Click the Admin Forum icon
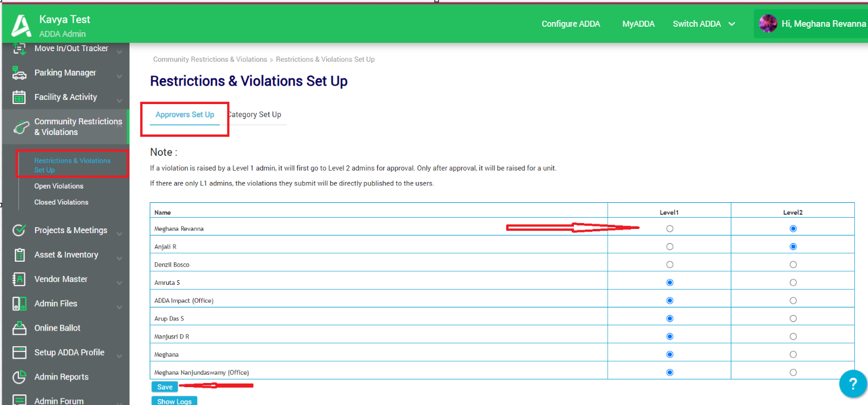 (20, 400)
